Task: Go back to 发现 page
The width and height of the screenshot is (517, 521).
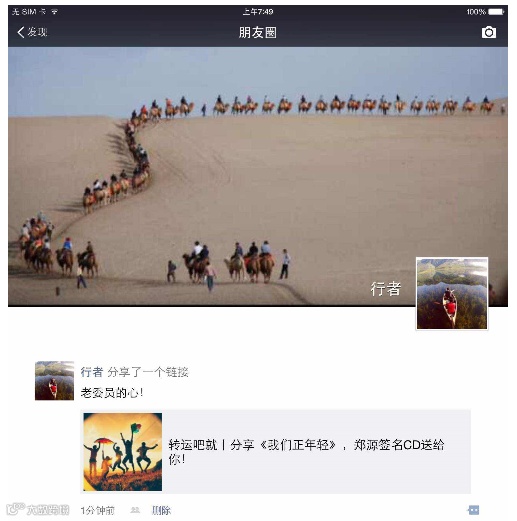Action: 32,32
